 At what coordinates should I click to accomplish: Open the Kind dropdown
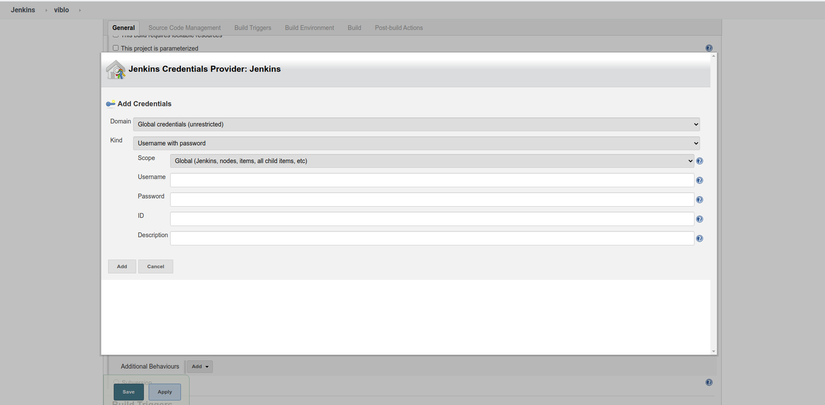coord(417,143)
